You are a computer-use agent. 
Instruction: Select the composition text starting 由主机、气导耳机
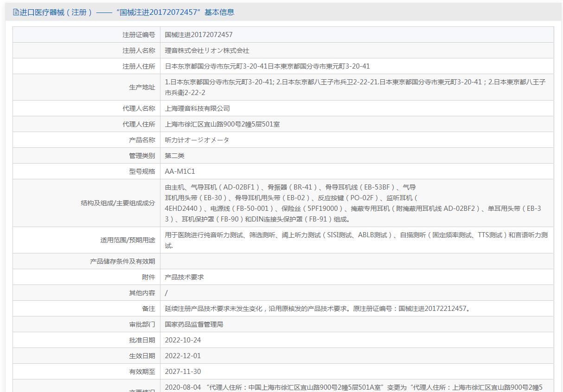[x=353, y=203]
